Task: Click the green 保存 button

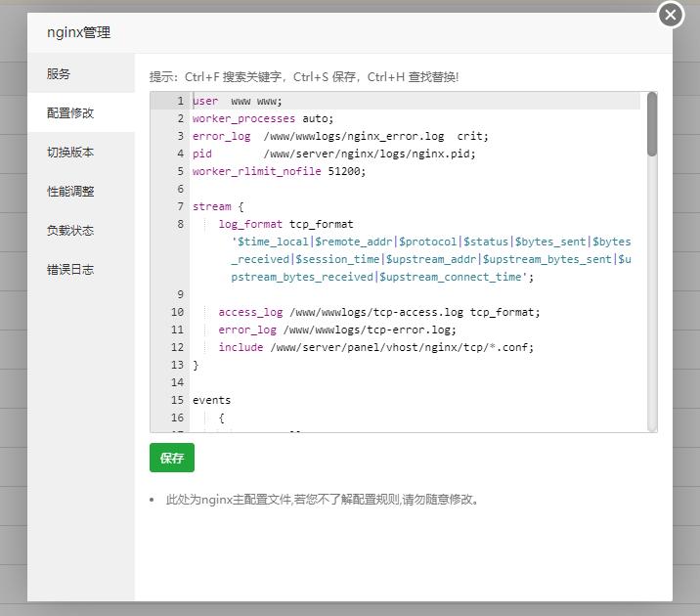Action: point(172,458)
